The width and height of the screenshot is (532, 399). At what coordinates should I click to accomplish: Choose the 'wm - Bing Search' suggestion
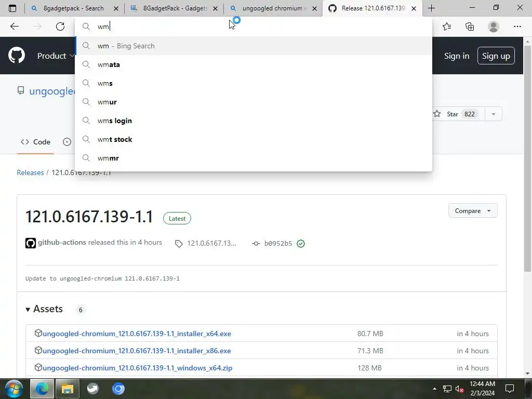click(254, 46)
